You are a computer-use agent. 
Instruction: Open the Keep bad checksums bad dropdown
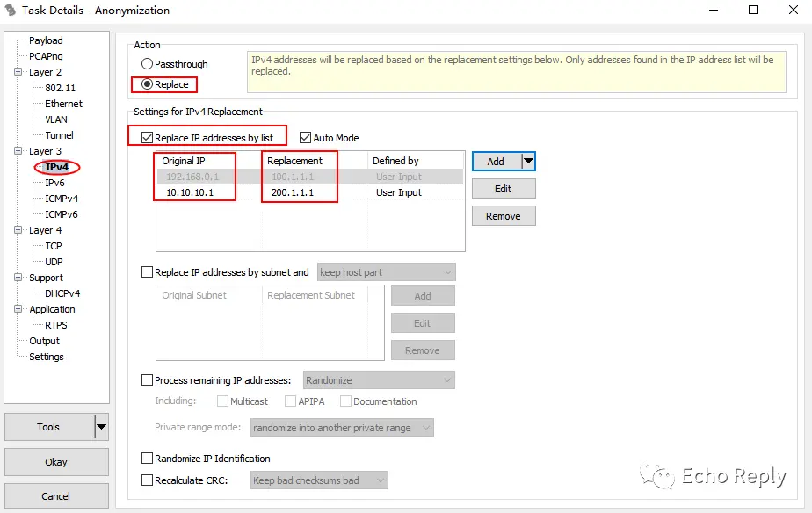[x=320, y=480]
